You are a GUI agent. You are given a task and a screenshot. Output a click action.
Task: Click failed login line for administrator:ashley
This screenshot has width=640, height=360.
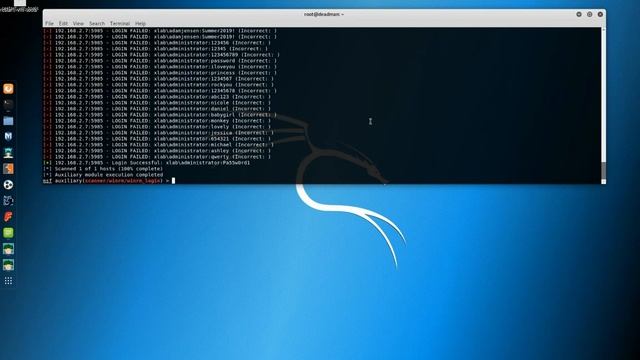157,151
